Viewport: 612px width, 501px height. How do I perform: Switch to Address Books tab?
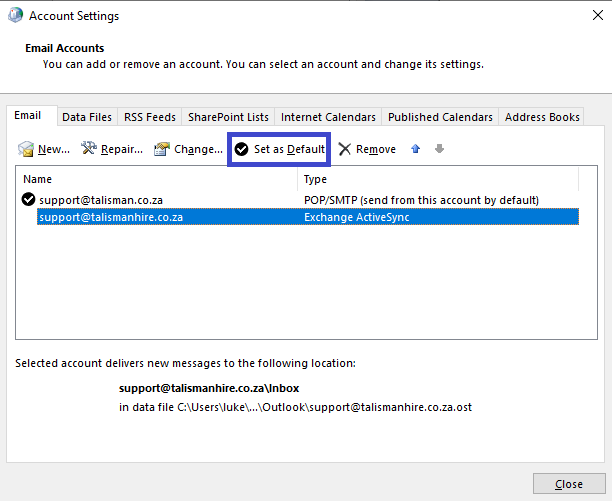pyautogui.click(x=542, y=117)
